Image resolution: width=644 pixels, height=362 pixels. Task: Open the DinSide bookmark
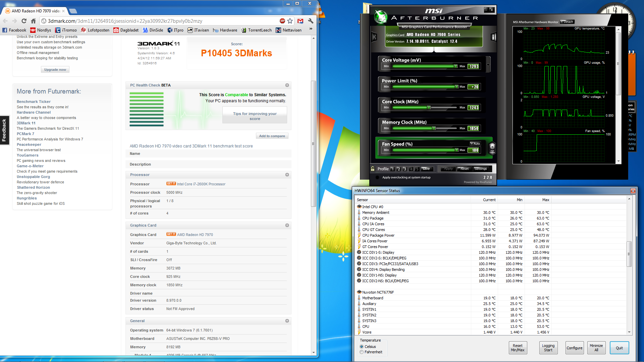point(153,30)
